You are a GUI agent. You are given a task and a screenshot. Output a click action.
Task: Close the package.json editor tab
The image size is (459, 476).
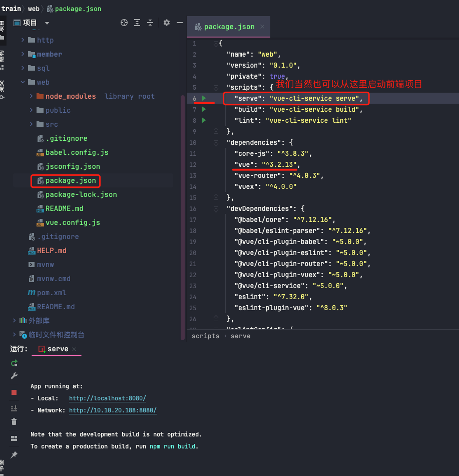(x=262, y=27)
